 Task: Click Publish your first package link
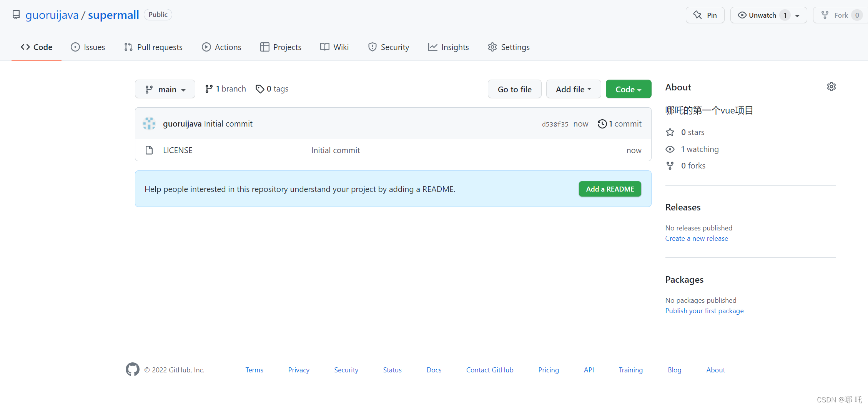(704, 311)
